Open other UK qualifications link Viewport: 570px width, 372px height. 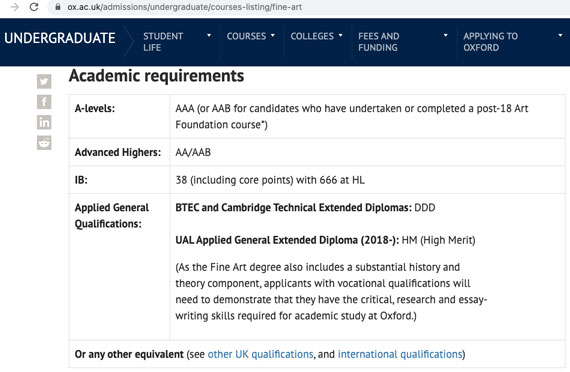[260, 354]
